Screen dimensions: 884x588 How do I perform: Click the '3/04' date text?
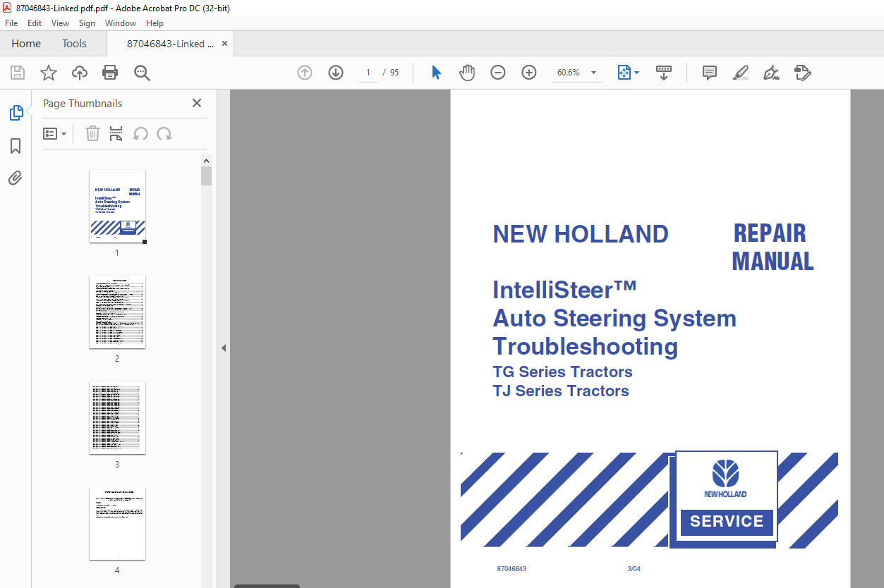point(634,569)
